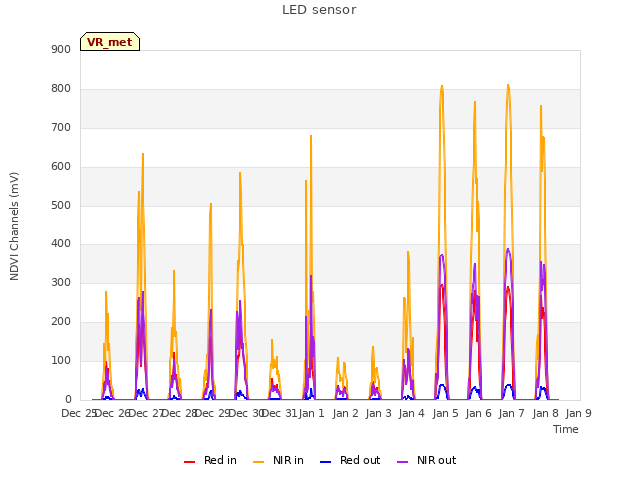Click the Time axis title

tap(566, 429)
